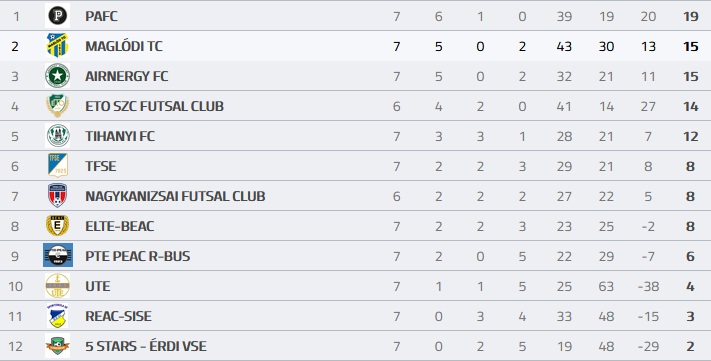Select the REAC-SISE shield logo
The width and height of the screenshot is (711, 361).
[x=58, y=316]
